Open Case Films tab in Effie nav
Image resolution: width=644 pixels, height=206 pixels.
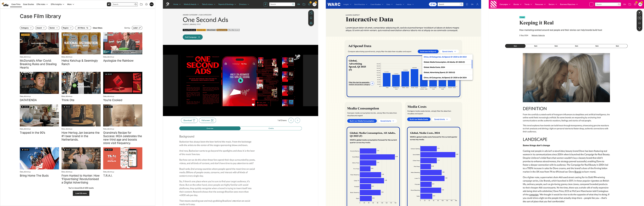[16, 4]
